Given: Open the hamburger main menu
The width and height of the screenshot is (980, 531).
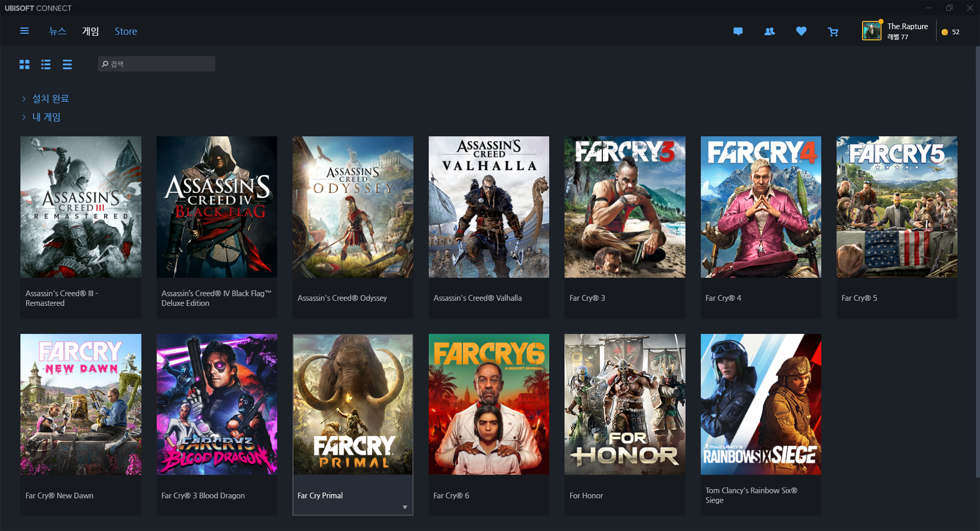Looking at the screenshot, I should pyautogui.click(x=24, y=31).
